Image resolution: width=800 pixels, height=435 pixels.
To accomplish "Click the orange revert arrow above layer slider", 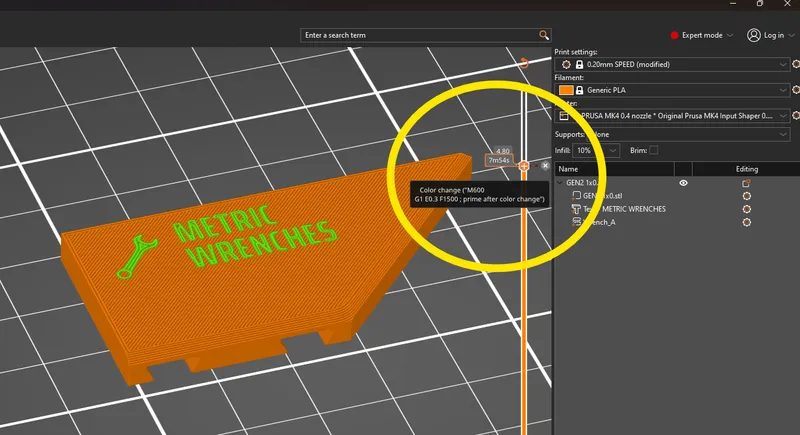I will (x=524, y=63).
